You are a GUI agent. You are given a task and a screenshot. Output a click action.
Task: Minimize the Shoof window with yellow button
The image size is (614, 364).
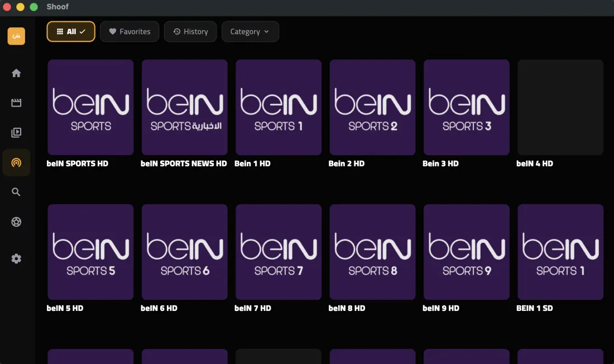click(x=20, y=7)
